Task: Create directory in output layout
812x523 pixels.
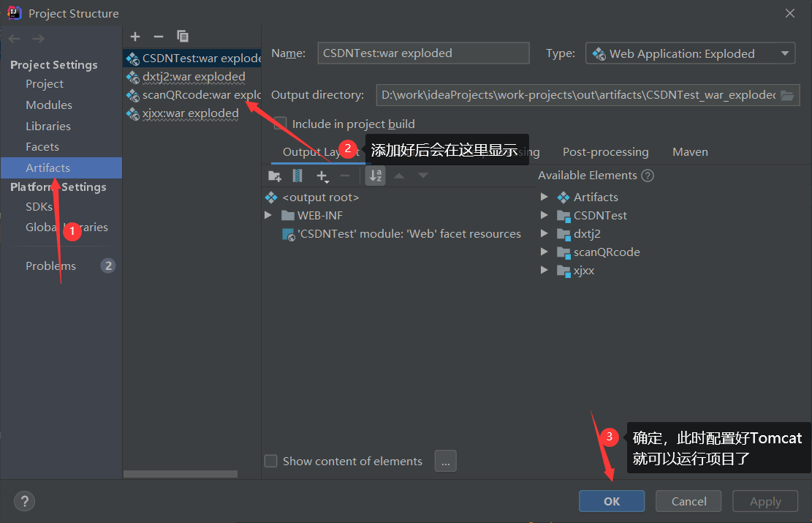Action: [x=275, y=176]
